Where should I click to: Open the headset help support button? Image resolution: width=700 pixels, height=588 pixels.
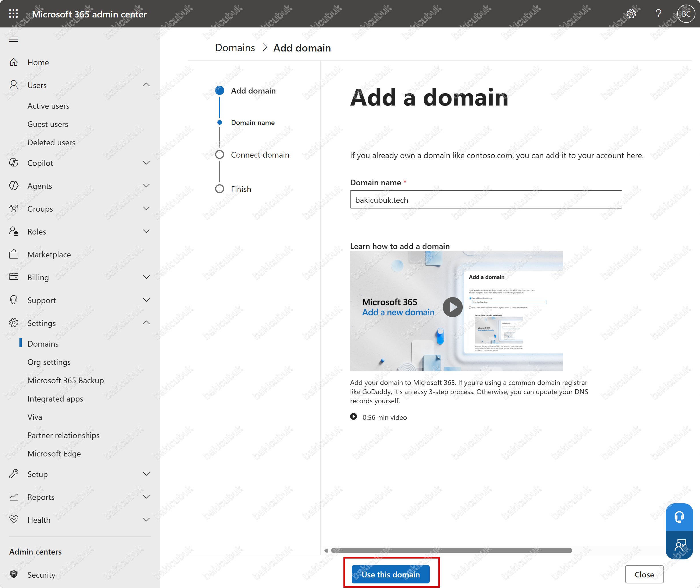pyautogui.click(x=679, y=517)
